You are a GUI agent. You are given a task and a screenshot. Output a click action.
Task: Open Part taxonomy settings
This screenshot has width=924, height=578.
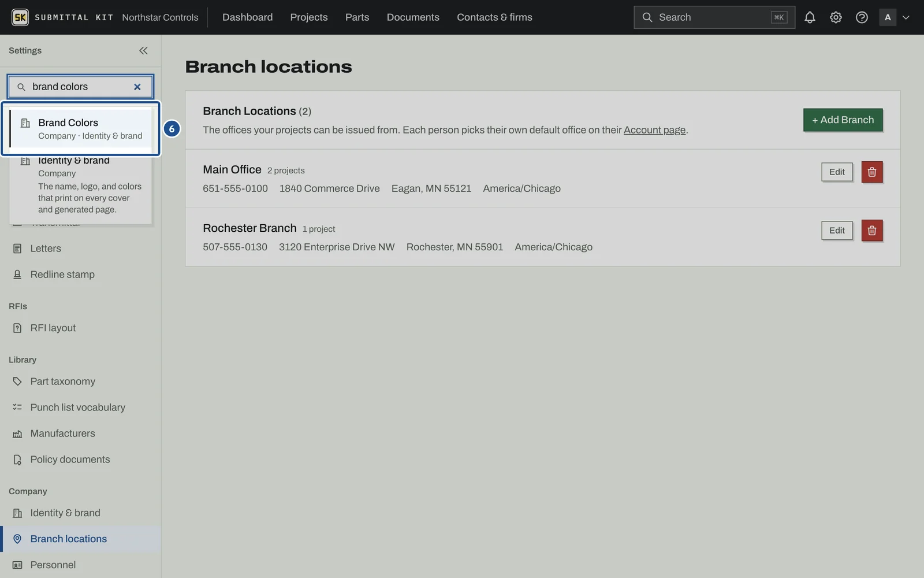[x=80, y=381]
